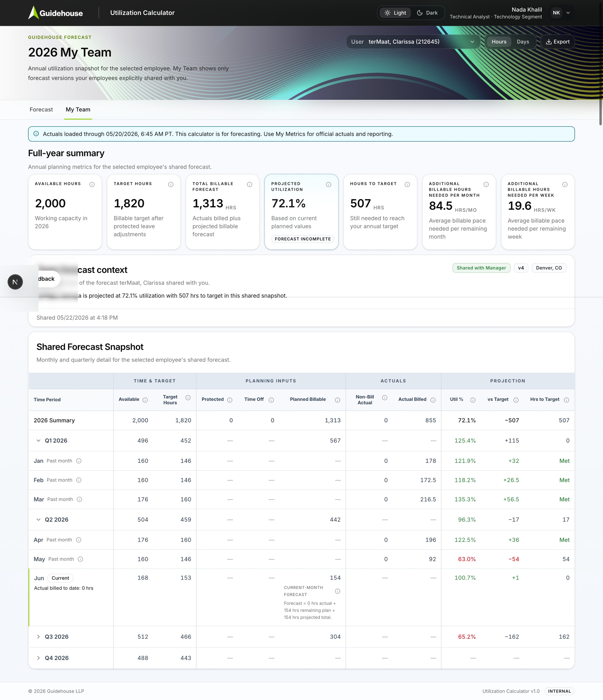Open info for Billable Hours Needed Per Week
603x700 pixels.
point(565,185)
